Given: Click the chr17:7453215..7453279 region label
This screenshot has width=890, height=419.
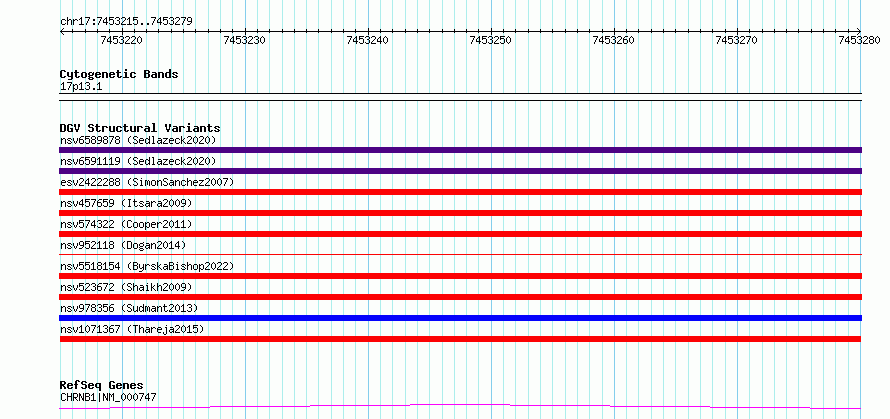Looking at the screenshot, I should coord(126,21).
